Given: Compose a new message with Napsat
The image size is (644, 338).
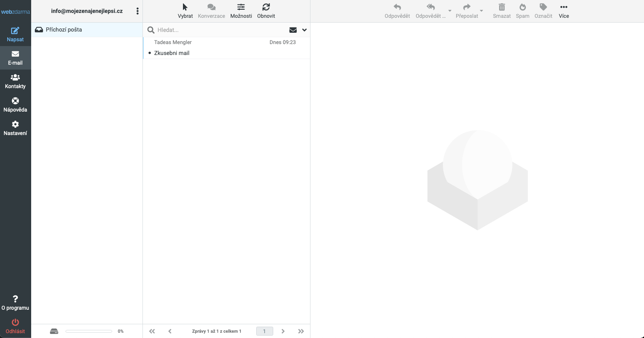Looking at the screenshot, I should (15, 34).
